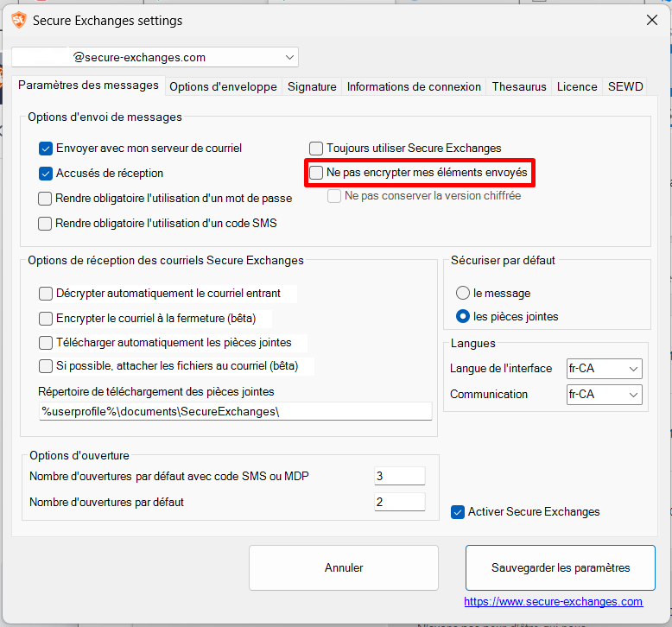The height and width of the screenshot is (627, 672).
Task: Click the Nombre d'ouvertures par défaut field
Action: [x=399, y=502]
